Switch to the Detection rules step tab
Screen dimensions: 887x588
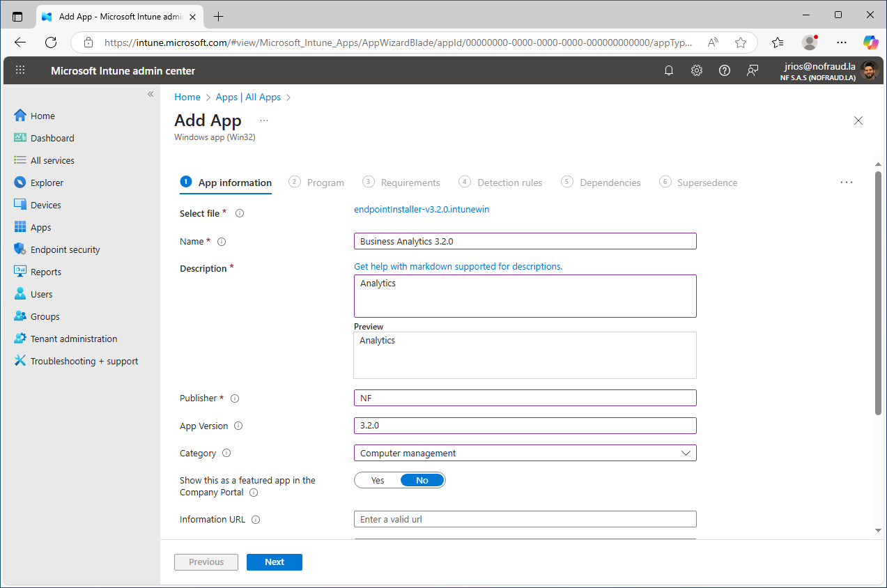pos(500,183)
